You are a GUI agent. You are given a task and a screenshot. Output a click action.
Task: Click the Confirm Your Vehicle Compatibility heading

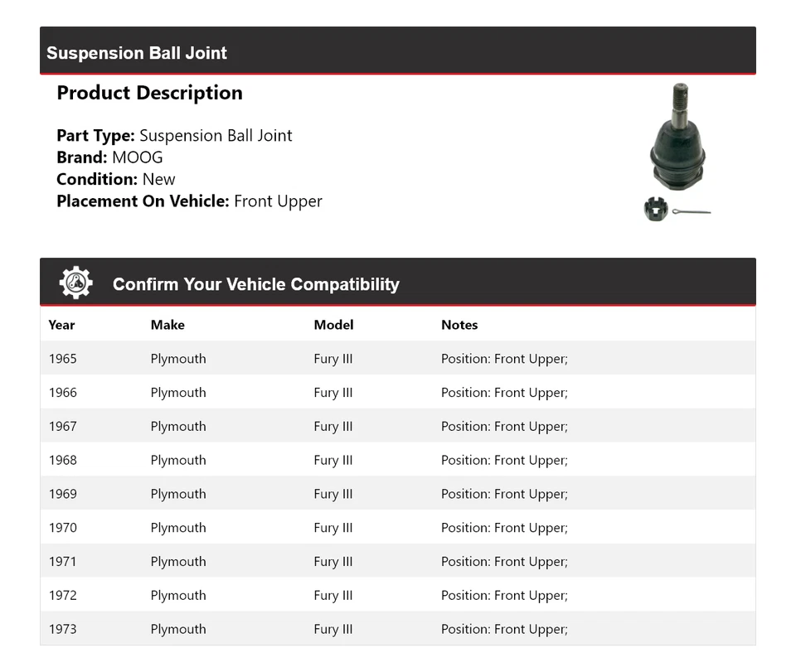coord(255,284)
